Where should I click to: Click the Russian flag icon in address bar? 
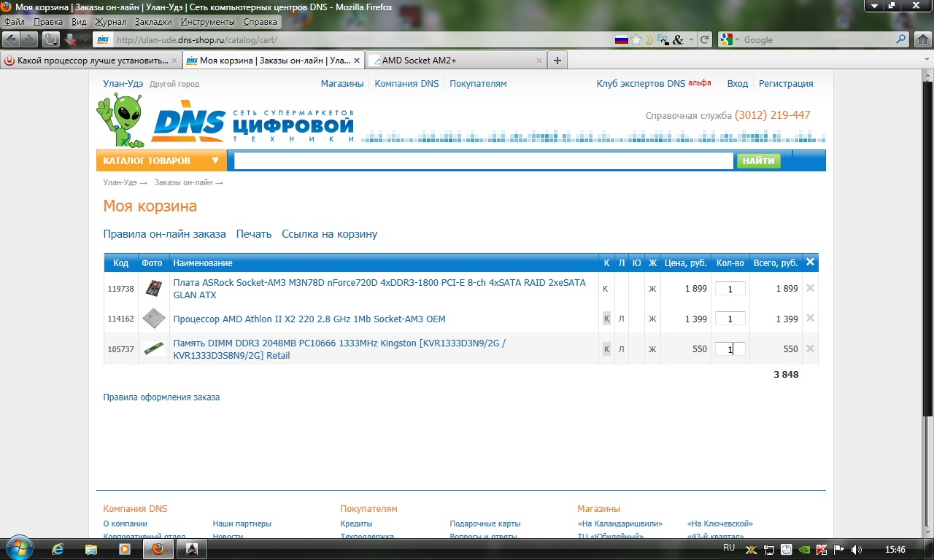[621, 39]
